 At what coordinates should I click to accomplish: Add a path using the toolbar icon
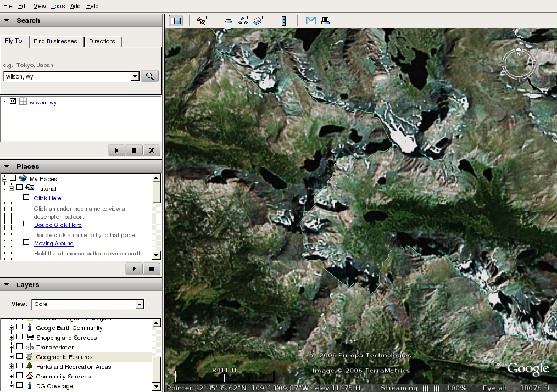(244, 21)
